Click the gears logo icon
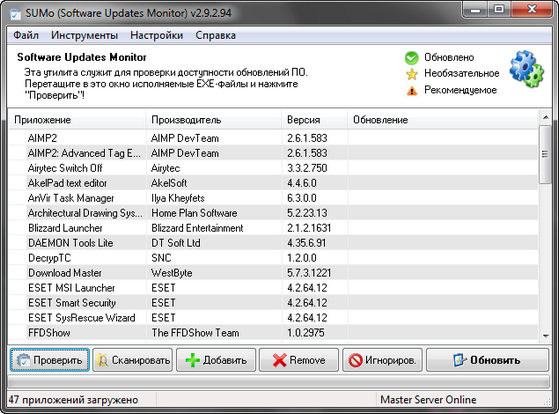This screenshot has height=414, width=559. pyautogui.click(x=526, y=69)
